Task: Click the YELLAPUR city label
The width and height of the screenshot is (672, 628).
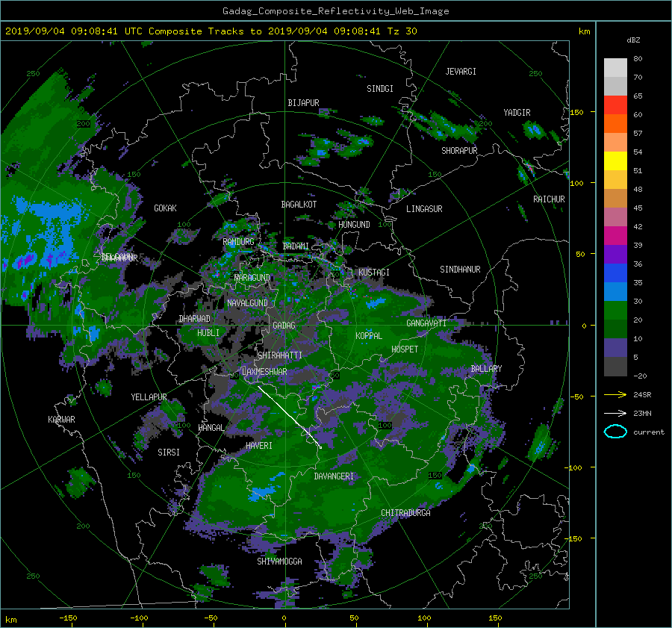Action: point(149,397)
